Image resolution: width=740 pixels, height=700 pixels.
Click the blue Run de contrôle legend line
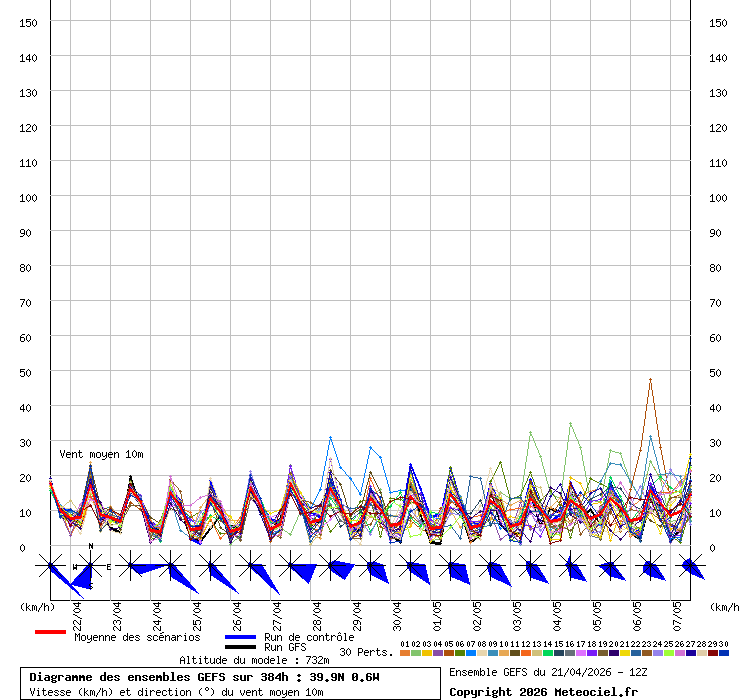(x=240, y=637)
